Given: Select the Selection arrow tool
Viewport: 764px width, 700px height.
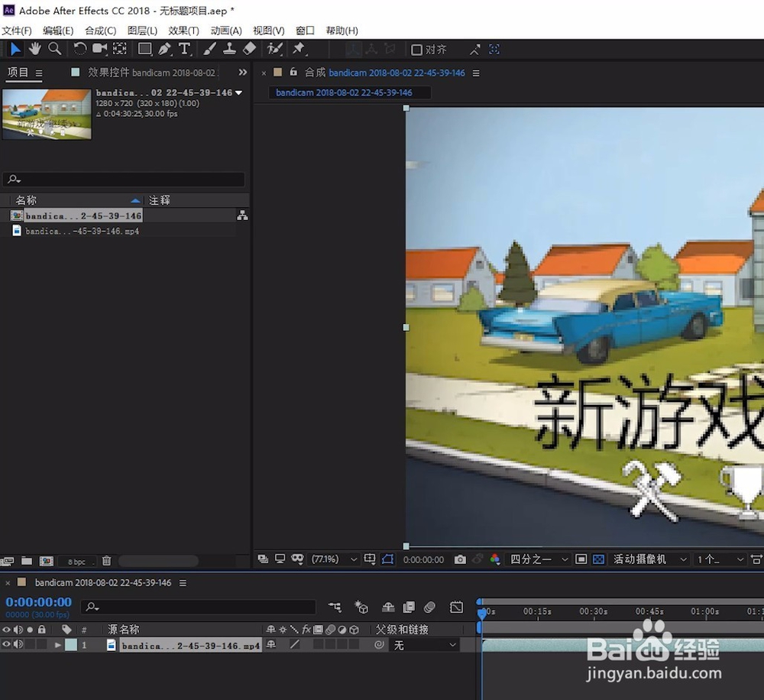Looking at the screenshot, I should click(x=15, y=49).
